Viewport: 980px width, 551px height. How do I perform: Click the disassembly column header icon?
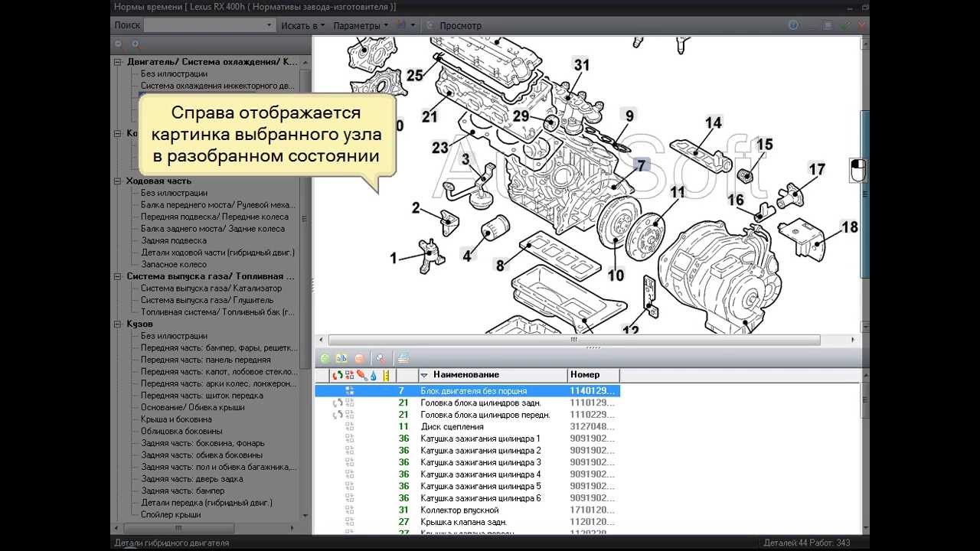click(x=349, y=375)
